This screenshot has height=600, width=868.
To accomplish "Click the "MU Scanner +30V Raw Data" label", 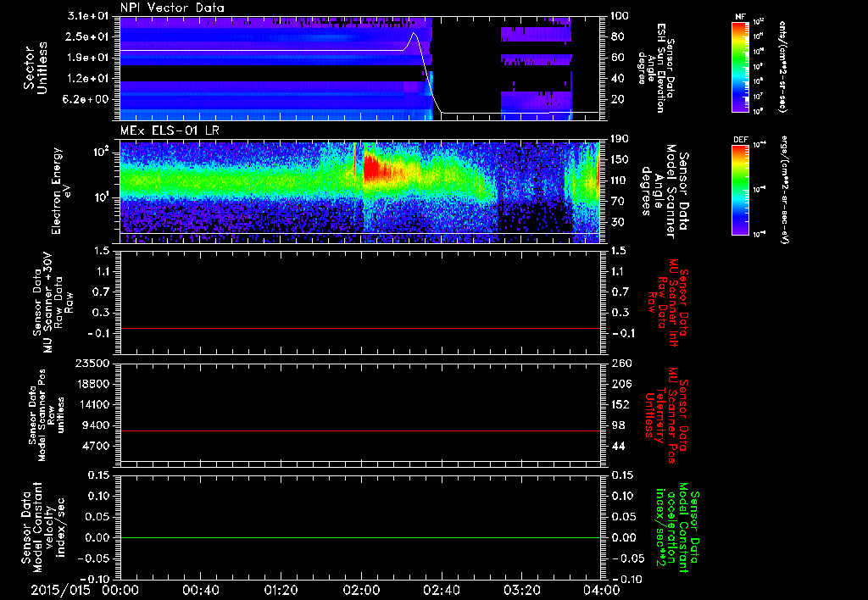I will pyautogui.click(x=53, y=303).
